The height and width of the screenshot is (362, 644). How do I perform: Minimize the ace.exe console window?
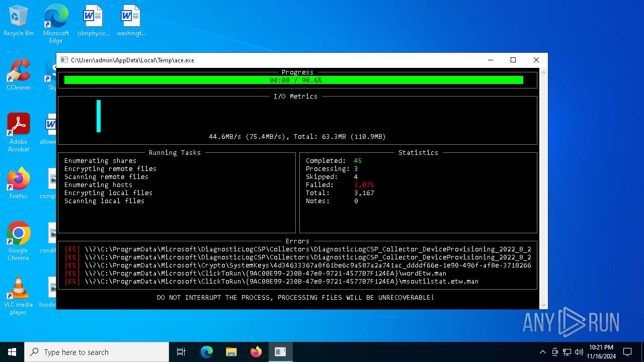(491, 60)
